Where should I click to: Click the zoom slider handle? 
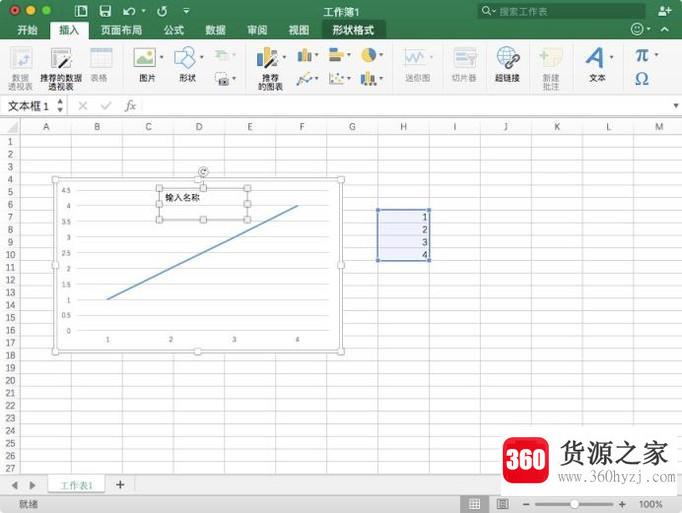point(575,504)
